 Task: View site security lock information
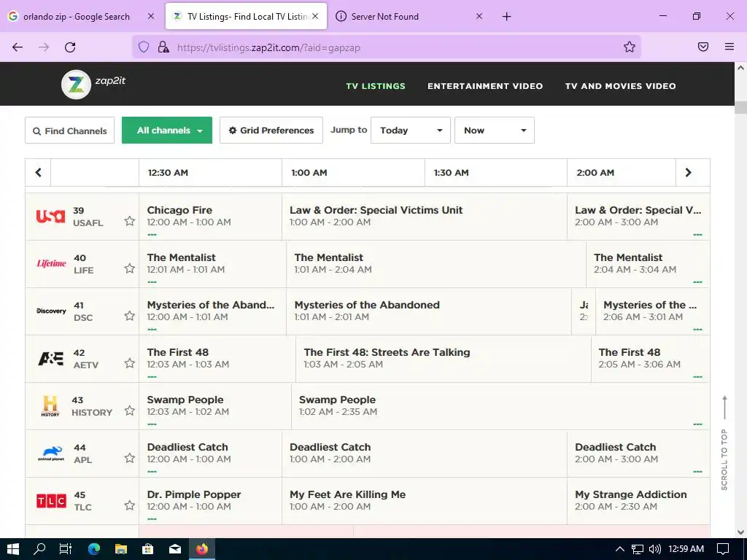[163, 47]
